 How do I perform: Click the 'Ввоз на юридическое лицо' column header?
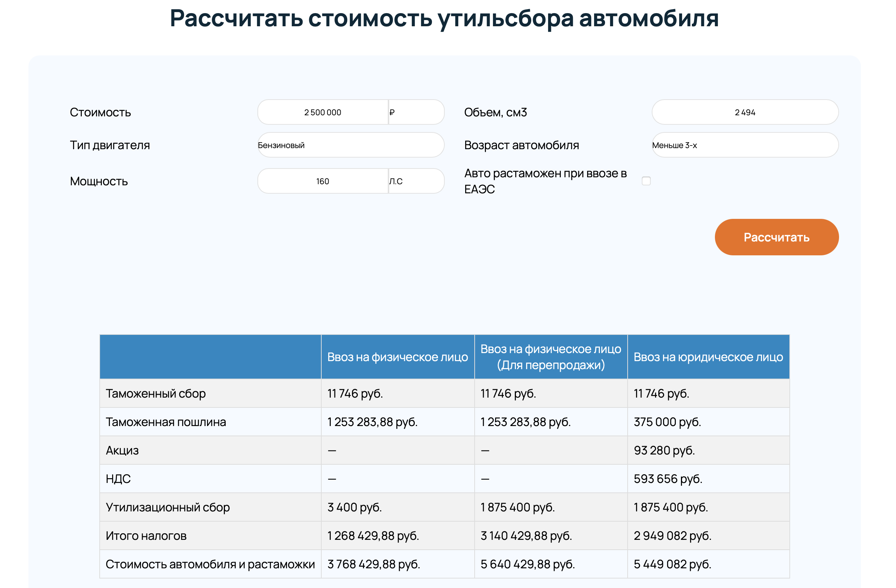708,357
